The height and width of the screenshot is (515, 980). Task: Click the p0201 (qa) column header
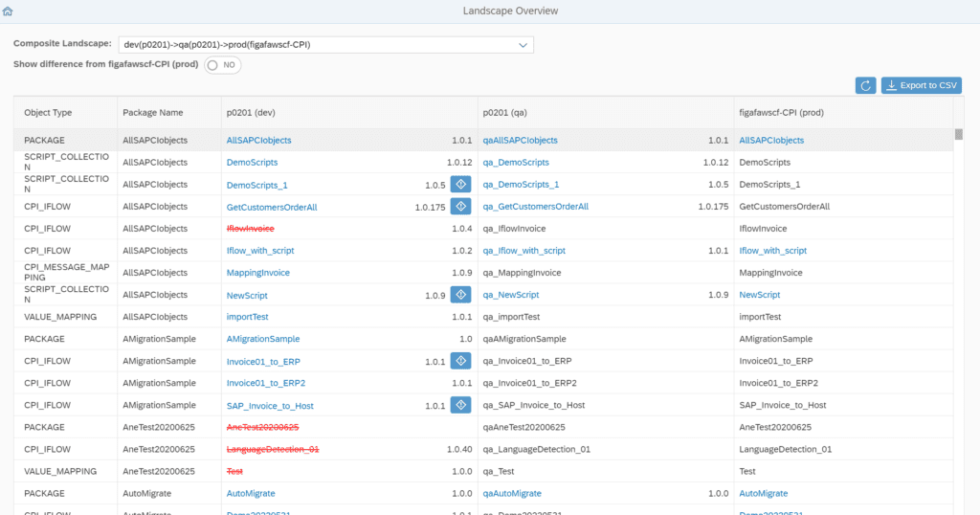[606, 113]
